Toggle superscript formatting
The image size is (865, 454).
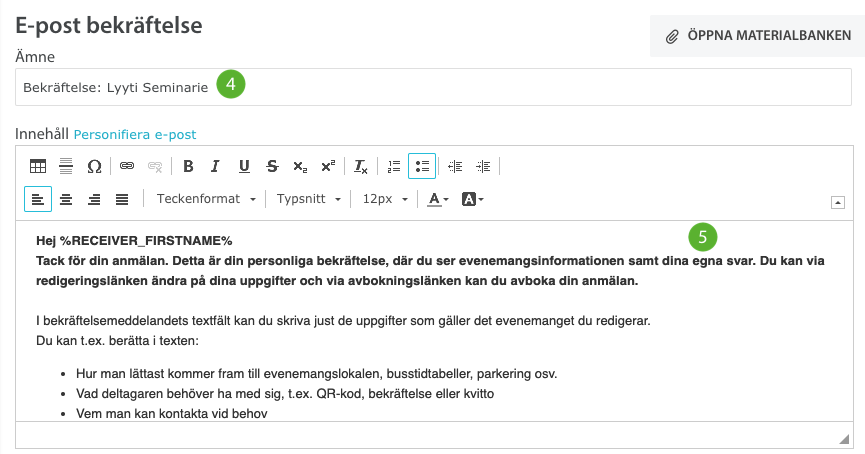coord(328,166)
